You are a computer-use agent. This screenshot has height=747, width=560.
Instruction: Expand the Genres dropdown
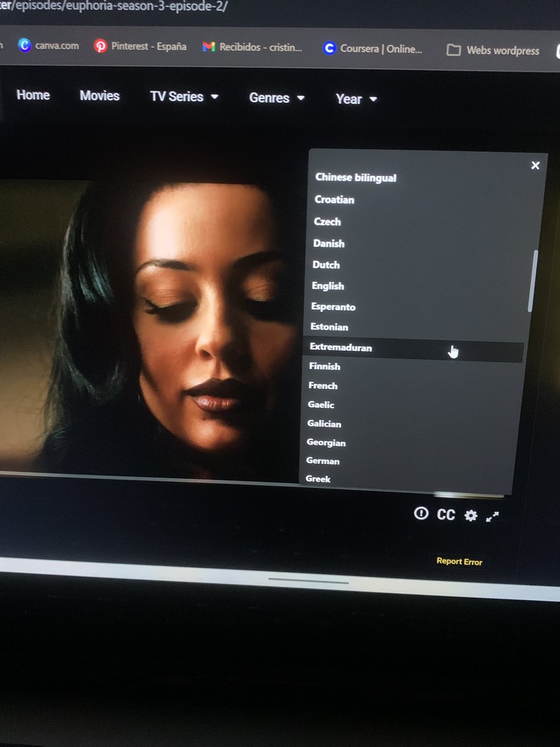[x=277, y=98]
